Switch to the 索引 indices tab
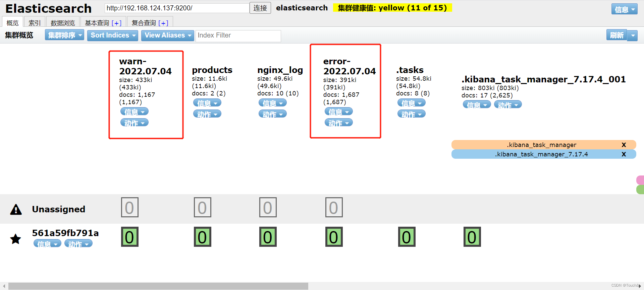The width and height of the screenshot is (644, 290). 35,22
